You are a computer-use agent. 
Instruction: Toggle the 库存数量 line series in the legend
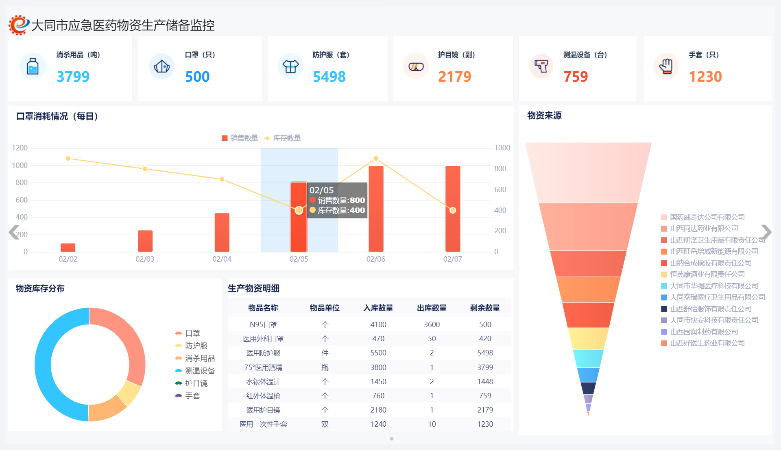coord(282,137)
